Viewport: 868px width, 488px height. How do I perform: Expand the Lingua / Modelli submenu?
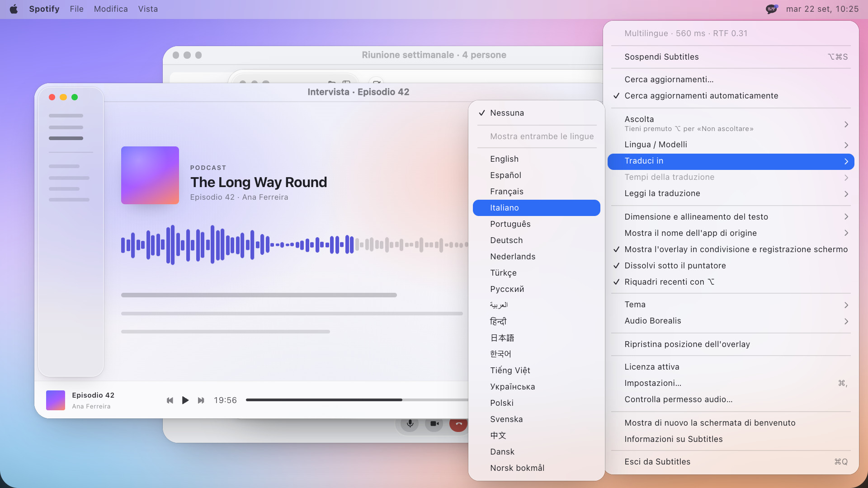pos(731,145)
